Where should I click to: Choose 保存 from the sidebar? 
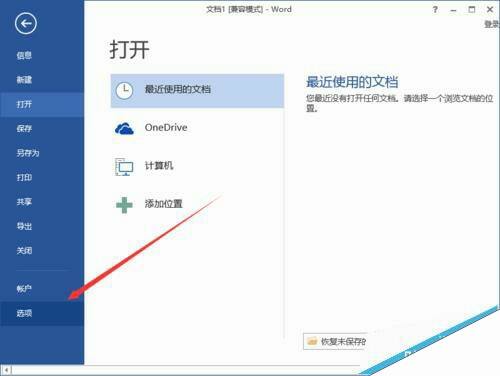click(x=42, y=129)
